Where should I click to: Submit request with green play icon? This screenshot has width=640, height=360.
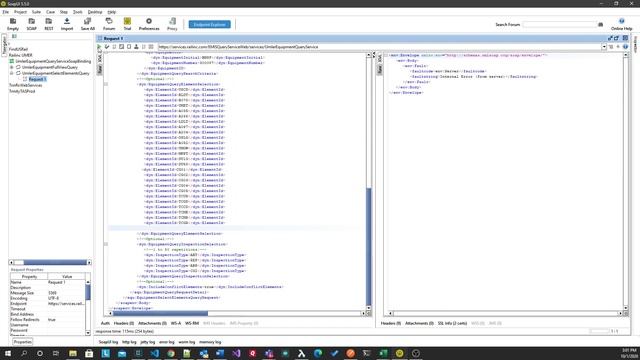99,47
